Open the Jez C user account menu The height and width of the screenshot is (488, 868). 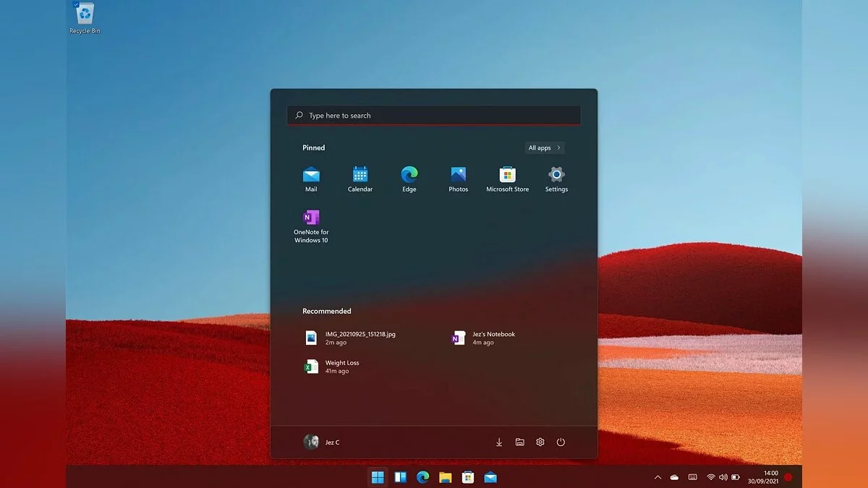tap(322, 442)
